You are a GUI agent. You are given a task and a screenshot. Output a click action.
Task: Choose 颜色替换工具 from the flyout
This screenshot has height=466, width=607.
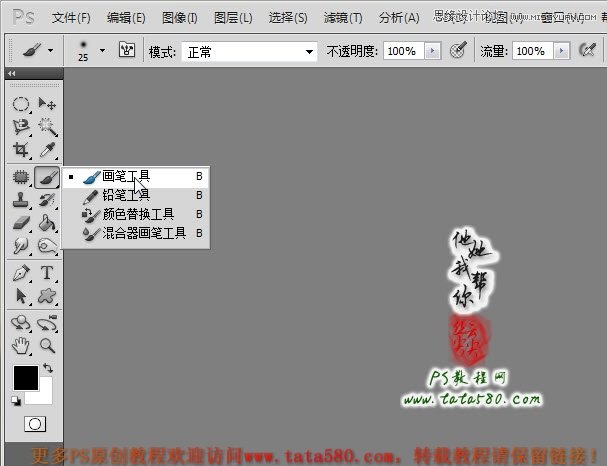tap(135, 214)
